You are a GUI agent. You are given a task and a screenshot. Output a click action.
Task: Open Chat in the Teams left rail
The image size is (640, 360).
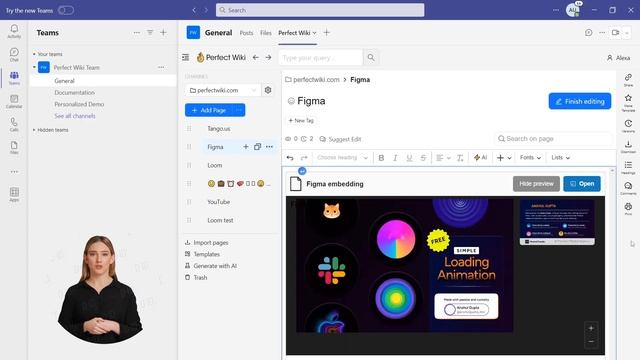pyautogui.click(x=14, y=54)
